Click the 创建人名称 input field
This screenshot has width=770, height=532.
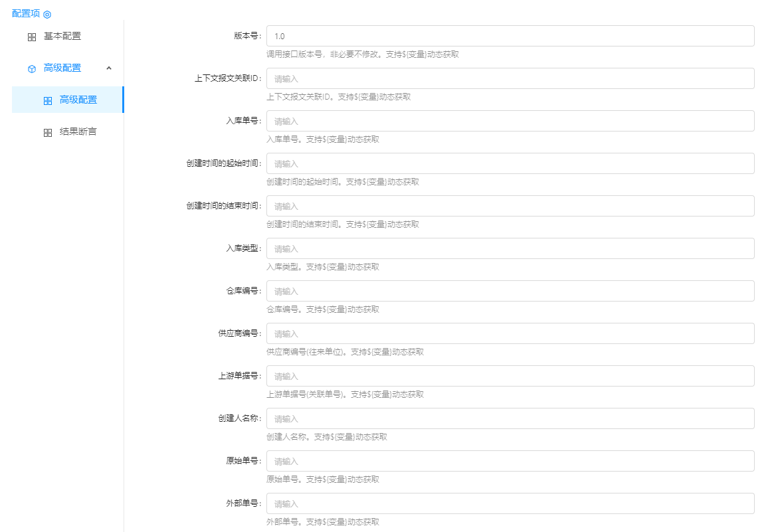[x=510, y=418]
